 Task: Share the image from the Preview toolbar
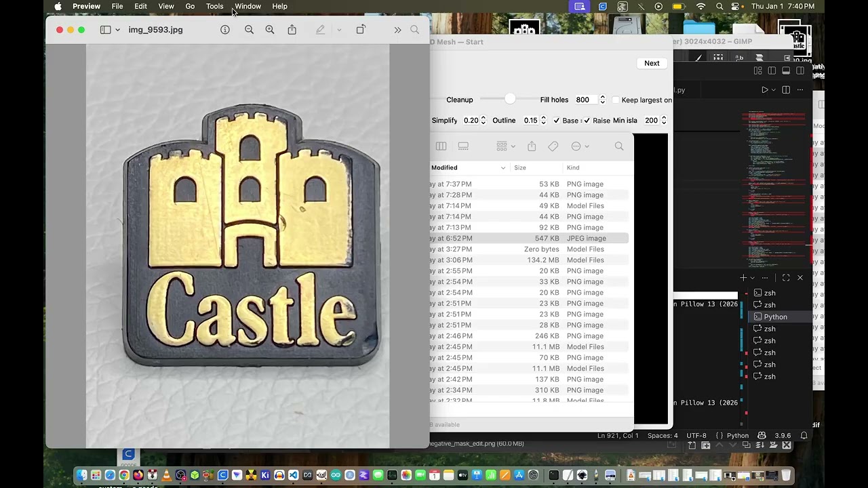point(292,30)
